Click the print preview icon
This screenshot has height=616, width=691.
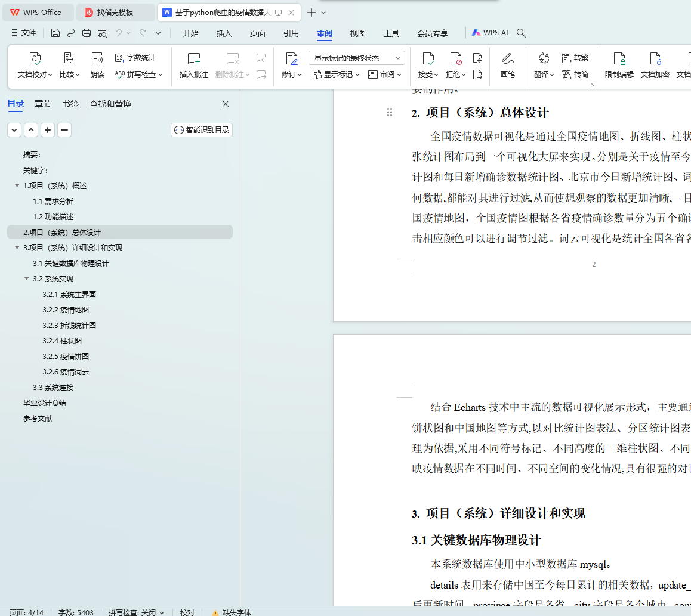102,33
